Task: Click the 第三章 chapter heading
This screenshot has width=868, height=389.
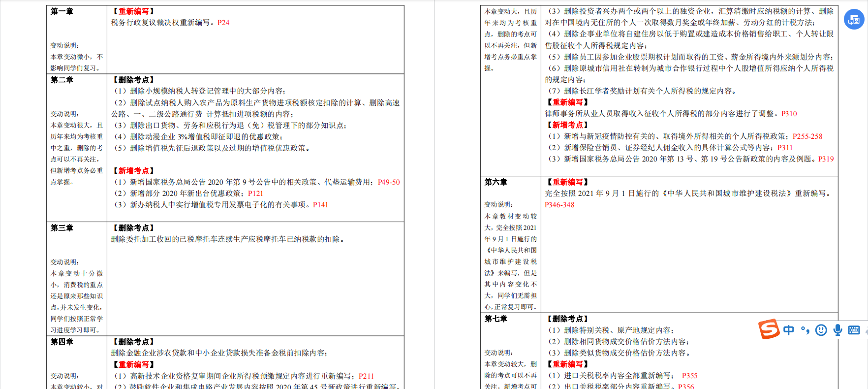Action: [x=62, y=228]
